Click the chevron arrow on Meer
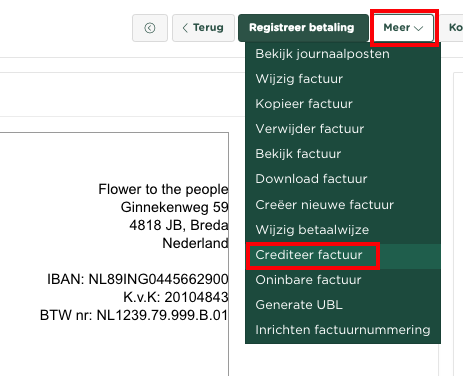 tap(418, 28)
